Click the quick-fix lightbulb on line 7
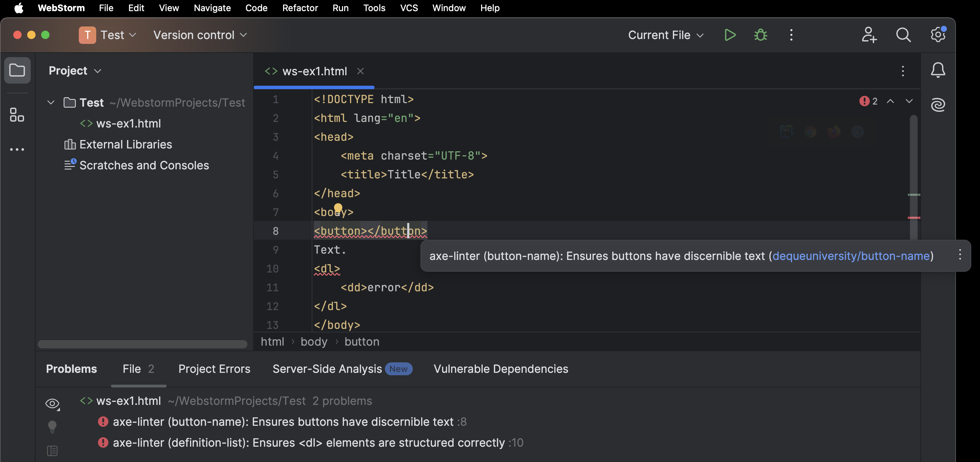 point(338,208)
